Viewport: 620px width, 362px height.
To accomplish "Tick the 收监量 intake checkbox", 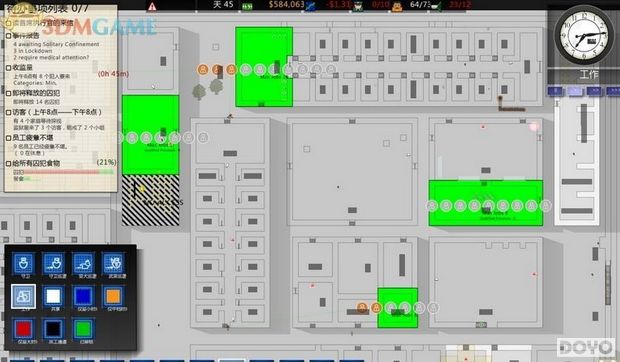I will (x=8, y=68).
